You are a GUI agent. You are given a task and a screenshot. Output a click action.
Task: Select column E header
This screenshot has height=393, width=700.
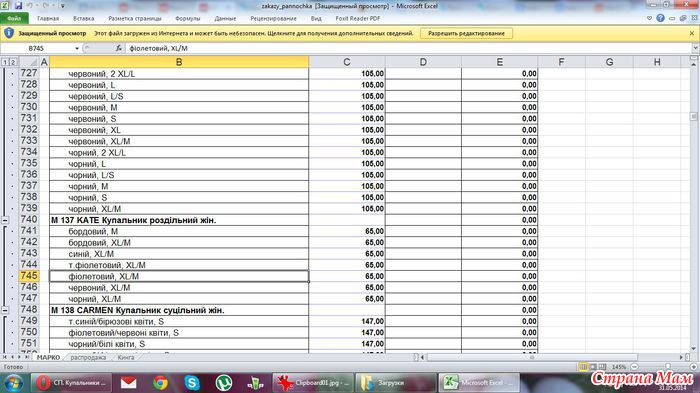(x=500, y=62)
